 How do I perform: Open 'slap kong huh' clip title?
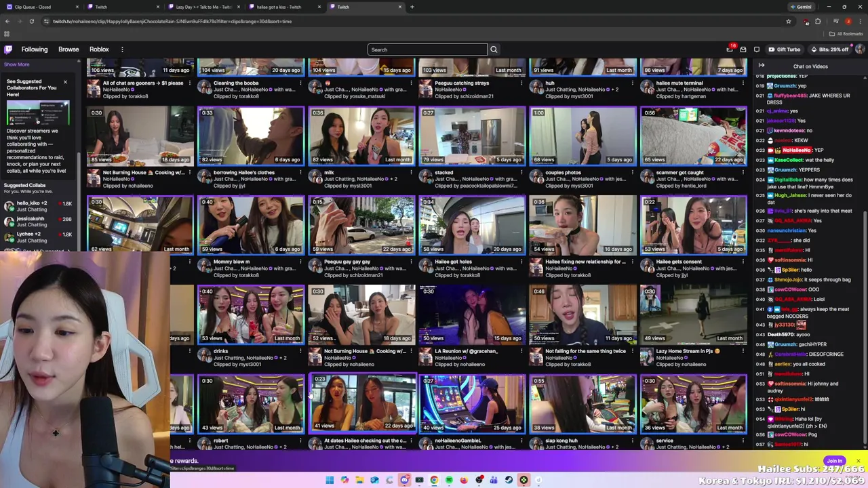point(561,441)
